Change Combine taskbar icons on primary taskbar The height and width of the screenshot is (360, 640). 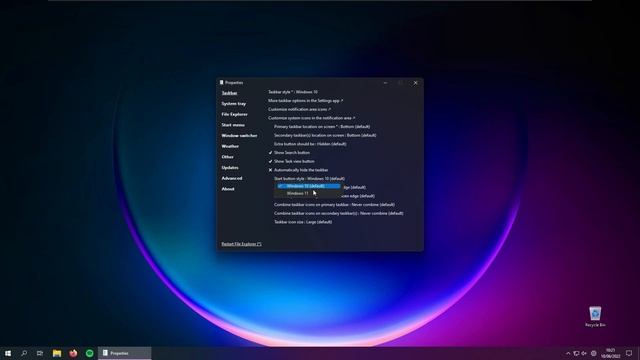(x=334, y=204)
